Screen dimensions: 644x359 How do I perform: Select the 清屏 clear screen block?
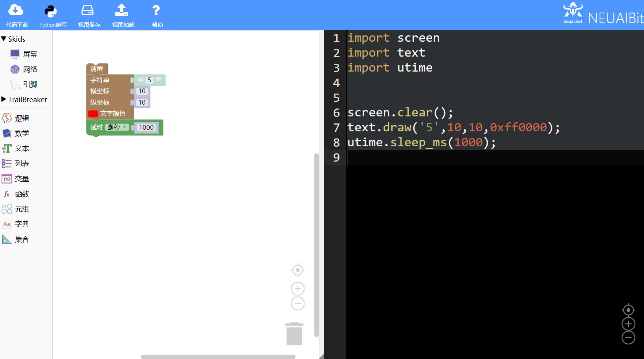[97, 69]
